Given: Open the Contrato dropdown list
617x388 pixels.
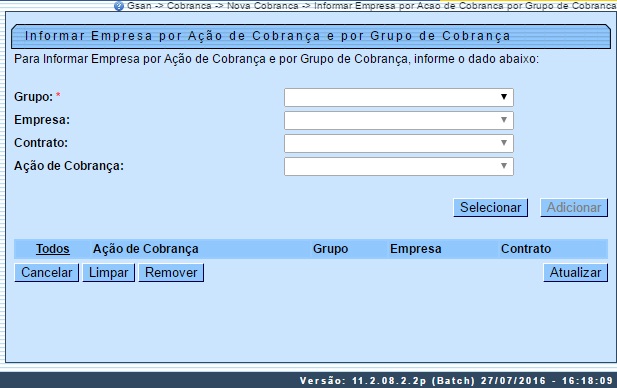Looking at the screenshot, I should click(399, 143).
